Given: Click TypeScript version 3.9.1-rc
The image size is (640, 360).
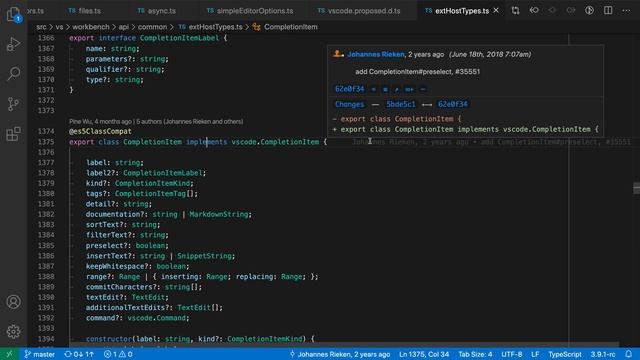Looking at the screenshot, I should 602,354.
